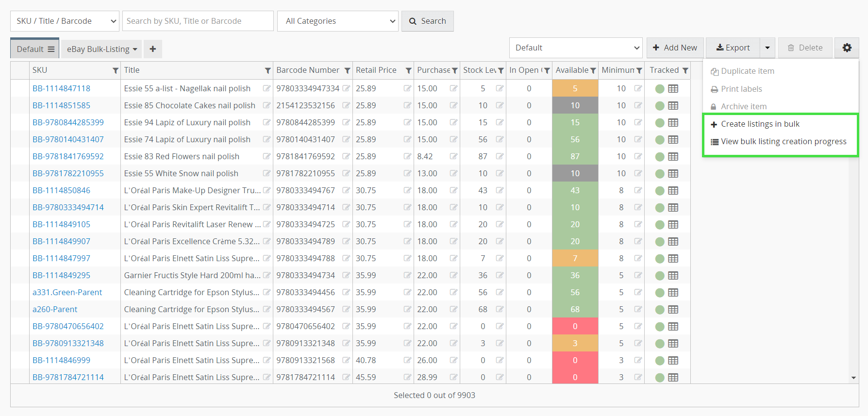The width and height of the screenshot is (868, 416).
Task: Select Create listings in bulk
Action: 760,124
